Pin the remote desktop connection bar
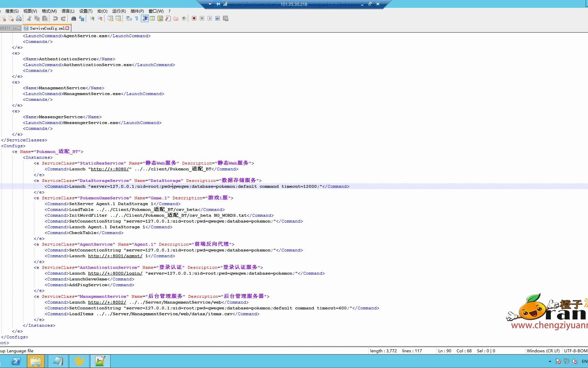The height and width of the screenshot is (368, 588). tap(218, 4)
